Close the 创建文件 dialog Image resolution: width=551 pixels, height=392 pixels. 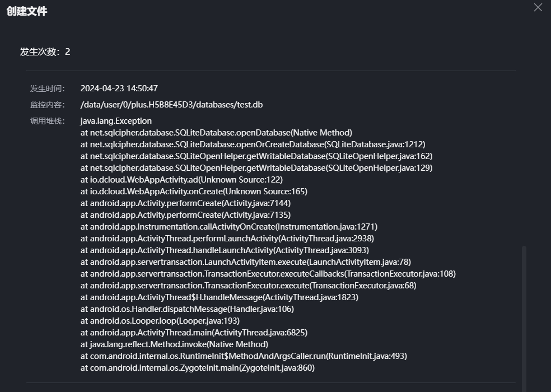tap(538, 8)
